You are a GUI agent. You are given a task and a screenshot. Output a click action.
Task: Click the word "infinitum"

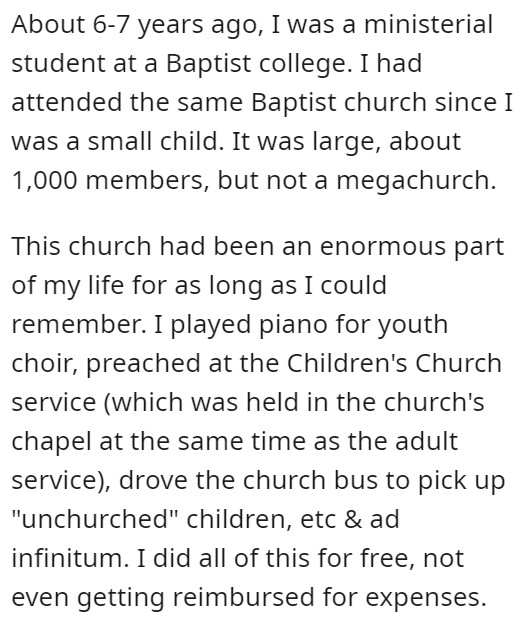point(69,558)
